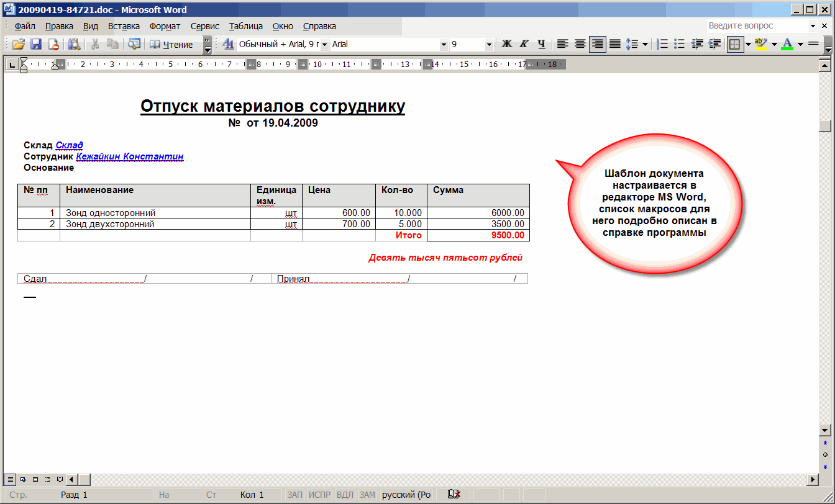The width and height of the screenshot is (835, 504).
Task: Open the Таблица menu
Action: 245,26
